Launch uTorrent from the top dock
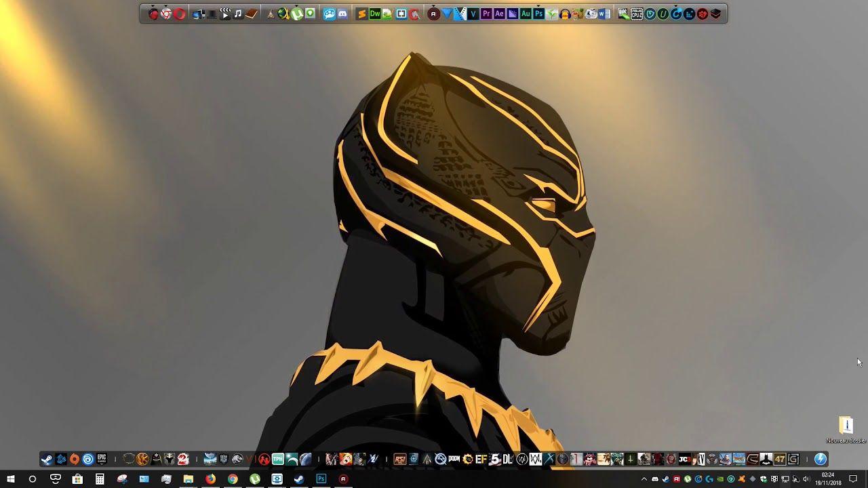868x488 pixels. coord(296,14)
